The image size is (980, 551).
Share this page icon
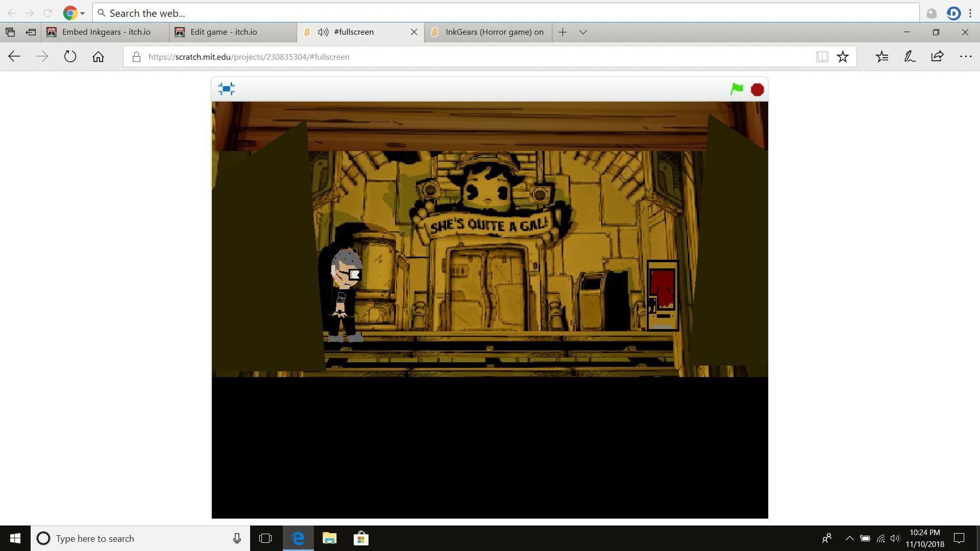(x=937, y=57)
